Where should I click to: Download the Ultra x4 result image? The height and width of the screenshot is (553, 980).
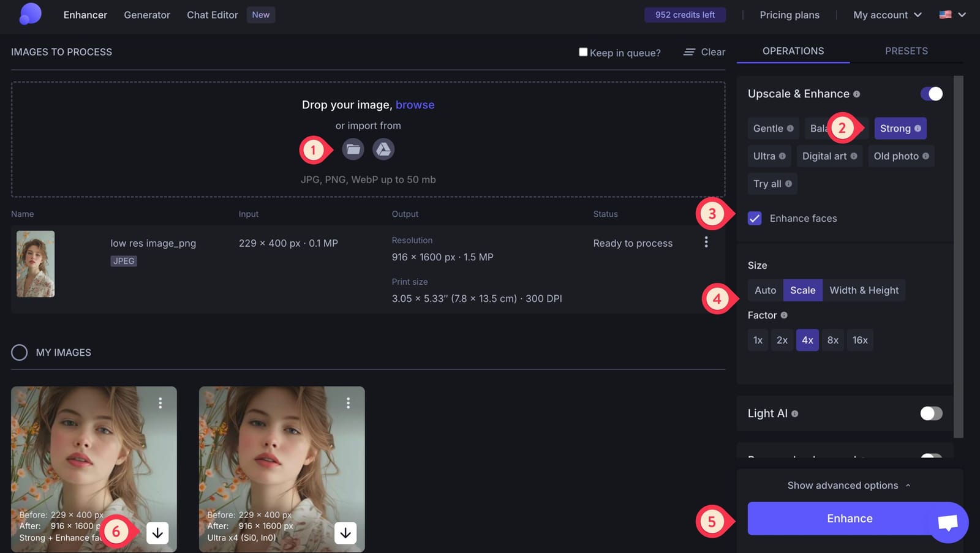tap(345, 533)
